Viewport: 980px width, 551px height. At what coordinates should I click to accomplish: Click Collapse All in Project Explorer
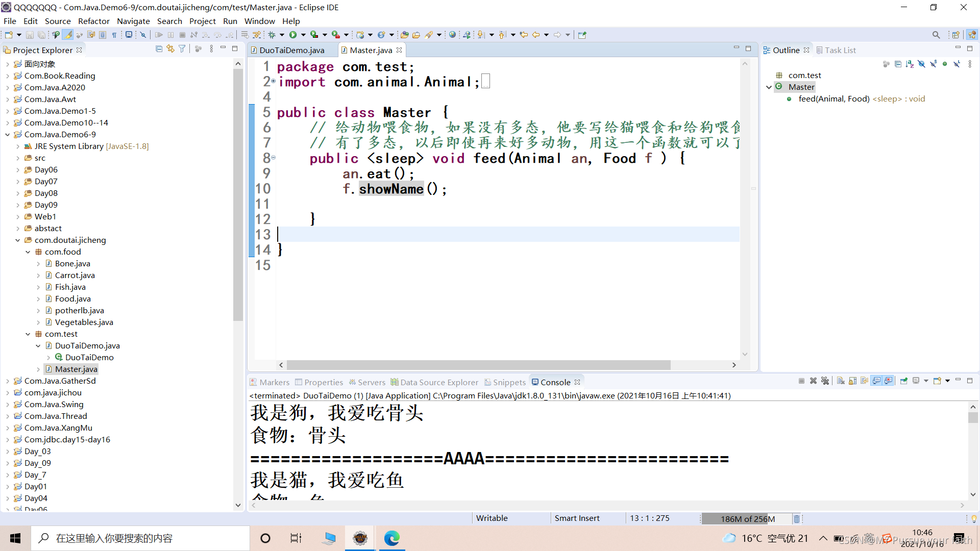pyautogui.click(x=159, y=49)
